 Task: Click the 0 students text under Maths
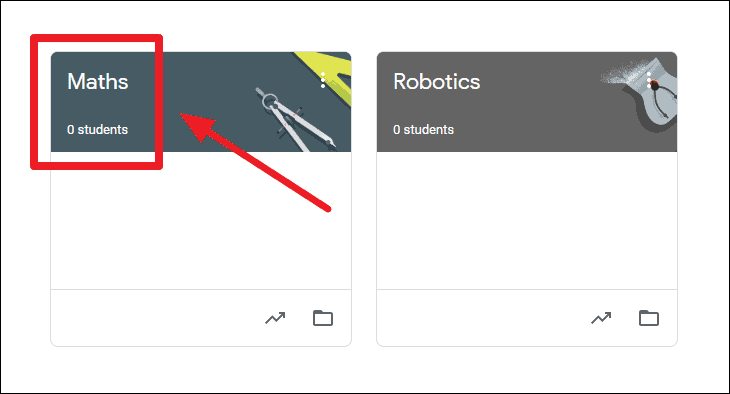[97, 129]
